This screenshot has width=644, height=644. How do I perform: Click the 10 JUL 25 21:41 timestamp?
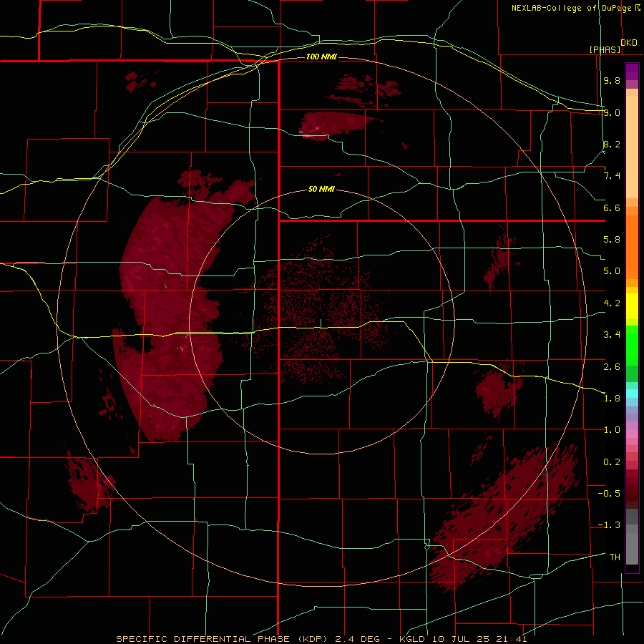(479, 639)
